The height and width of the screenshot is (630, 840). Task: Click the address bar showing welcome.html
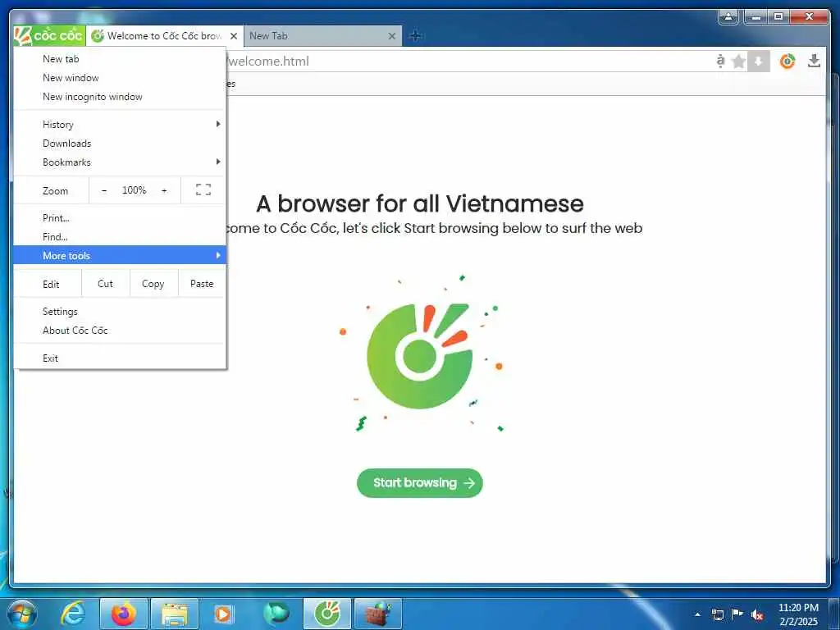pos(466,61)
